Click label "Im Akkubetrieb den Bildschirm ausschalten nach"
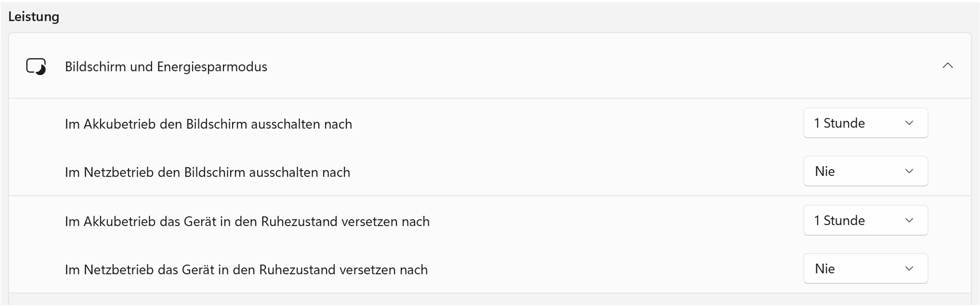The height and width of the screenshot is (307, 980). (x=208, y=124)
